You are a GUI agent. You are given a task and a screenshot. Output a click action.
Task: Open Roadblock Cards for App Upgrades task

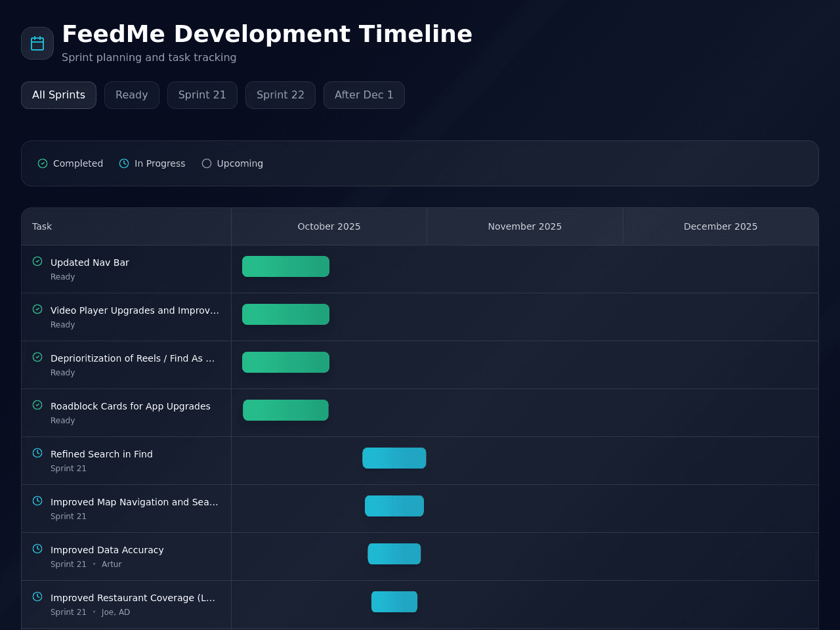click(x=131, y=406)
